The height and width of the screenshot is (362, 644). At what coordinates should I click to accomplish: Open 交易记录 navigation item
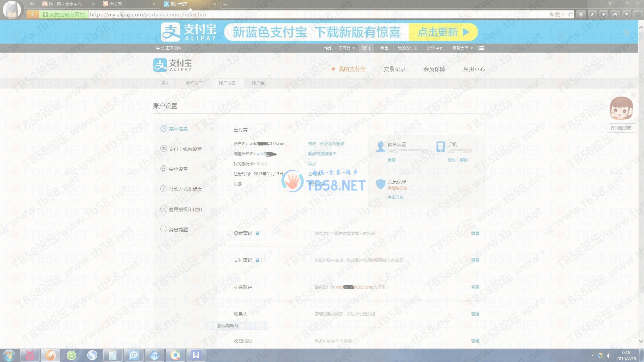[x=394, y=69]
